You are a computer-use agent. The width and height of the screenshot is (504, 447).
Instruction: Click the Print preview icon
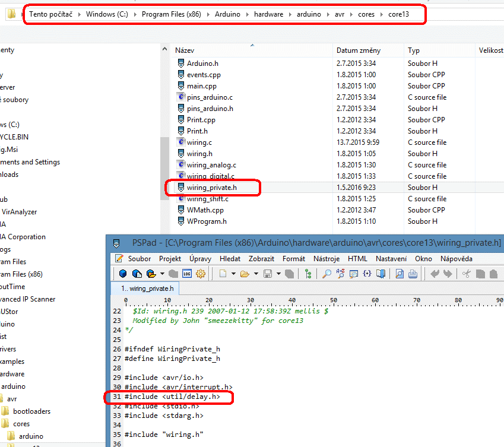tap(400, 274)
